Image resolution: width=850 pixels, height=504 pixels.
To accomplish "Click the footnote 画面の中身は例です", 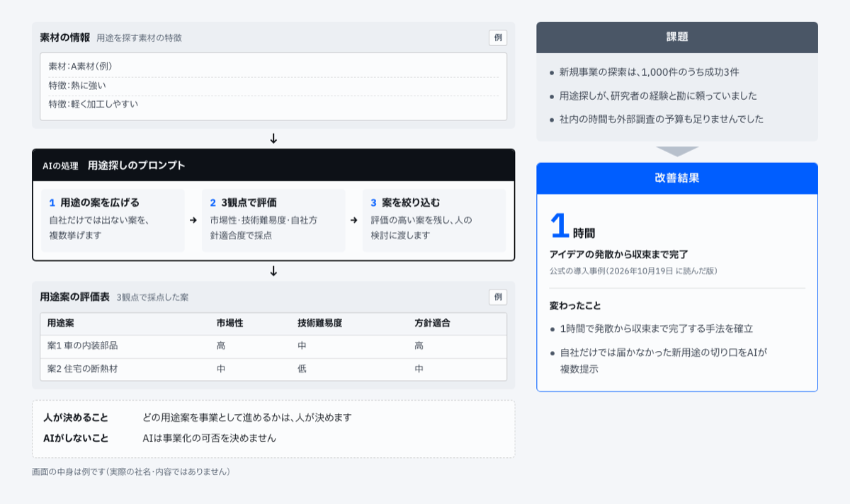I will pyautogui.click(x=131, y=471).
